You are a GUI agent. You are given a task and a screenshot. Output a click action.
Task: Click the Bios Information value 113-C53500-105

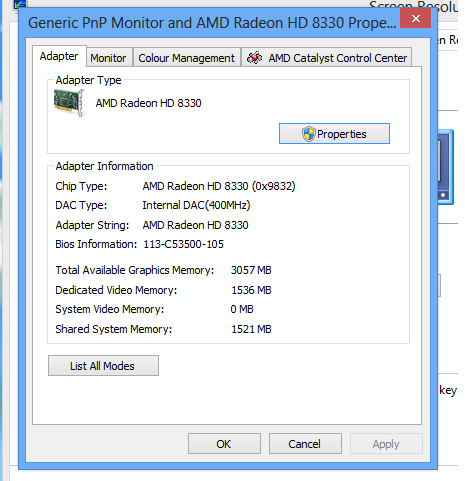[x=184, y=244]
